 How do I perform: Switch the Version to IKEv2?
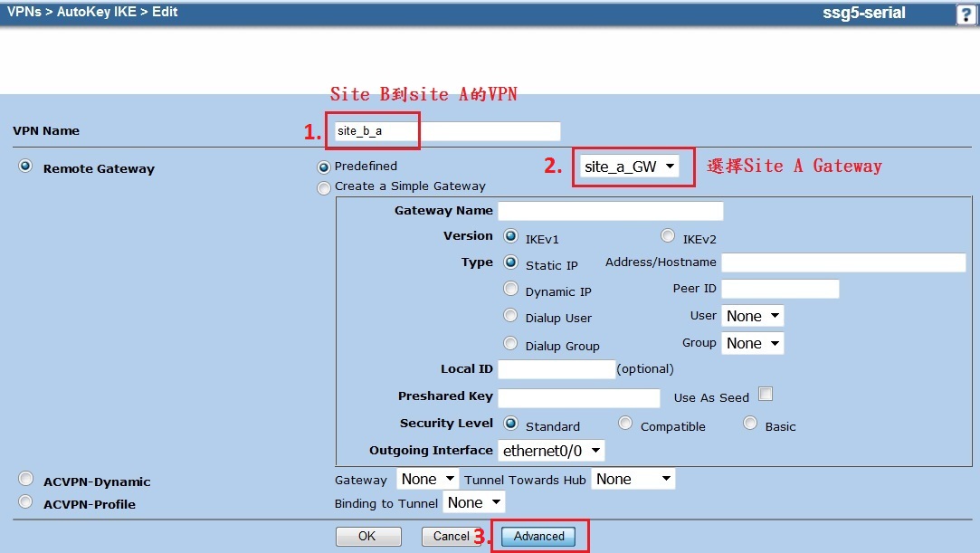pos(666,235)
